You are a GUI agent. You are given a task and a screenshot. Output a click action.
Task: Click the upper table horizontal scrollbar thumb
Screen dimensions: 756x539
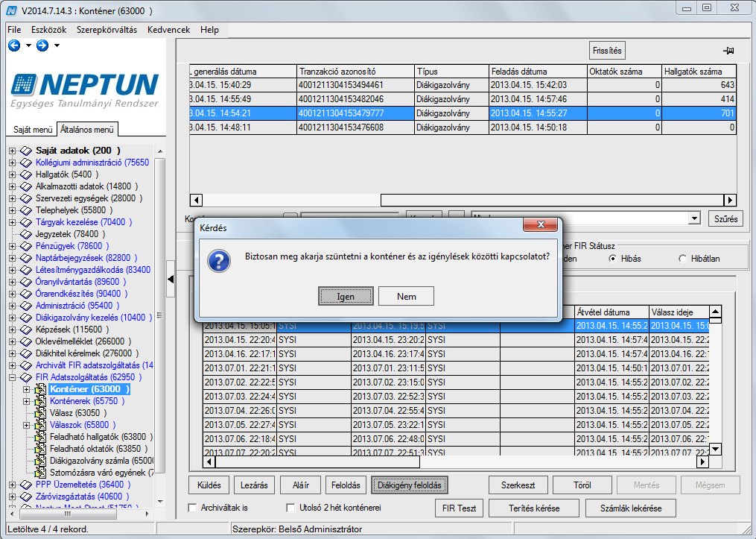pyautogui.click(x=552, y=200)
